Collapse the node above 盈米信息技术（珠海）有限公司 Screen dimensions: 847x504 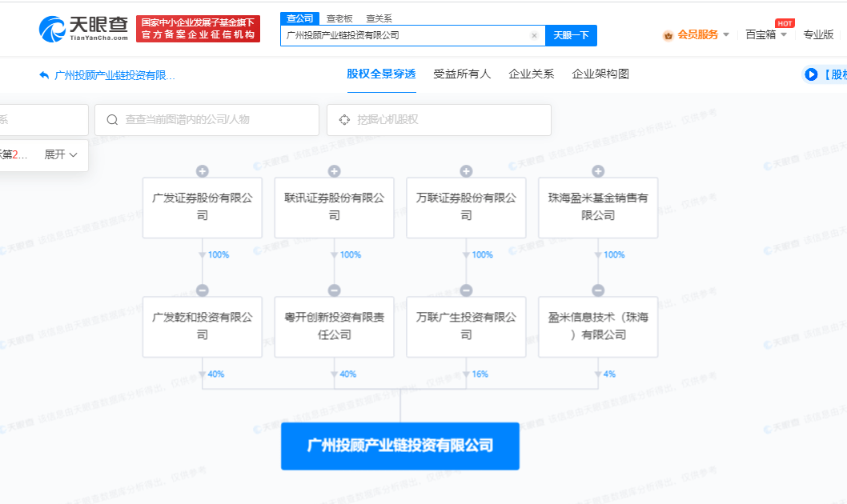598,290
